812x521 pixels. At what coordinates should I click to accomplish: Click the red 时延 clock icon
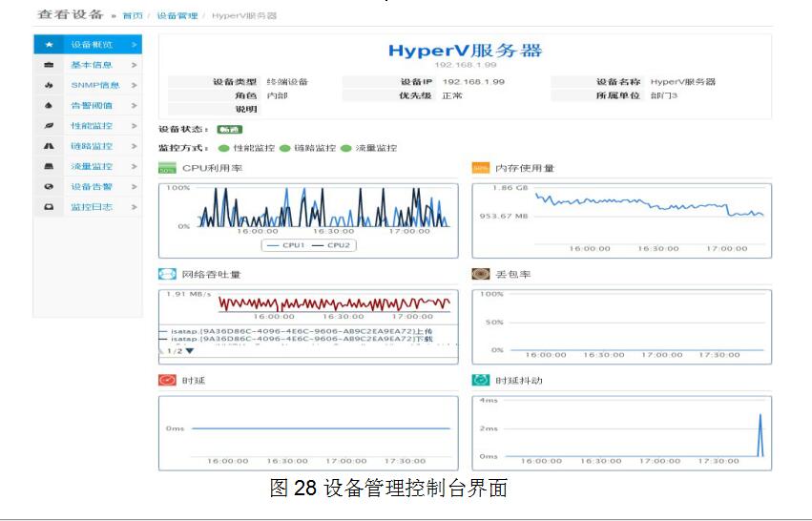[167, 381]
